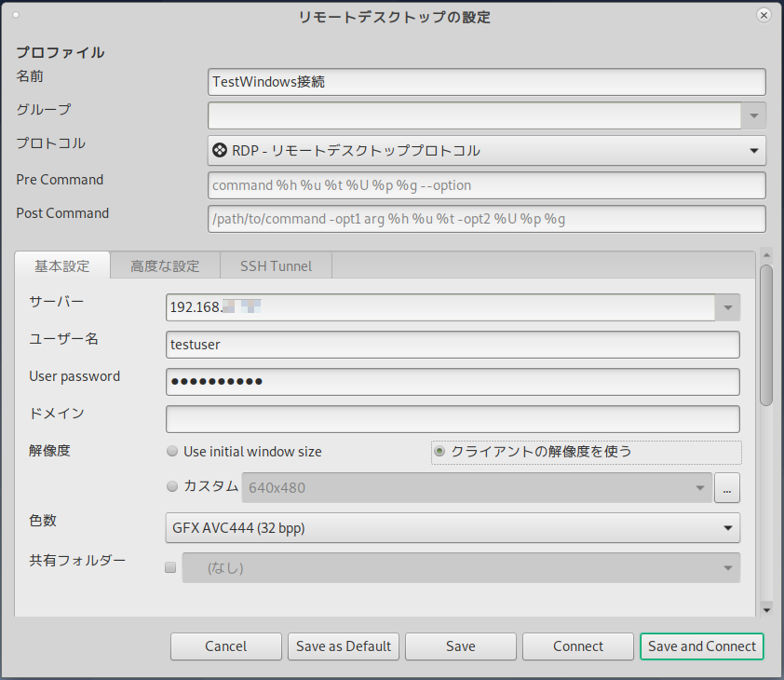This screenshot has height=680, width=784.
Task: Focus the グループ text field
Action: pyautogui.click(x=475, y=116)
